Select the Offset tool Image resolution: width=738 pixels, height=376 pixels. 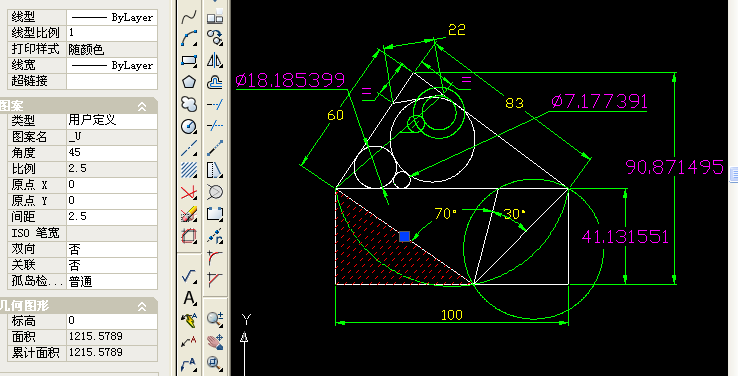pos(215,82)
